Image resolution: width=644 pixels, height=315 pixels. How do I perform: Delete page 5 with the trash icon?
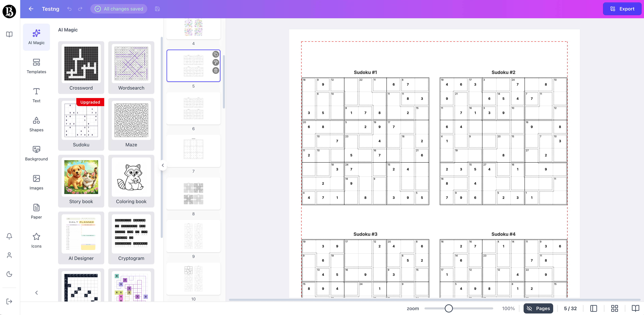[x=215, y=71]
